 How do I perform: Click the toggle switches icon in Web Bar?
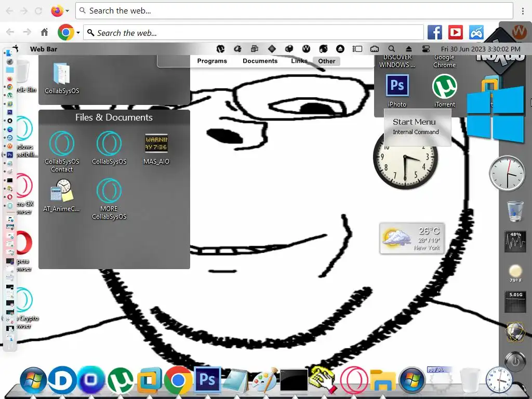point(426,49)
